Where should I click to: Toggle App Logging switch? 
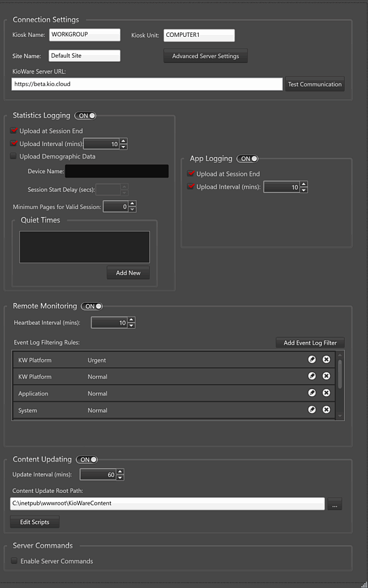click(x=247, y=159)
